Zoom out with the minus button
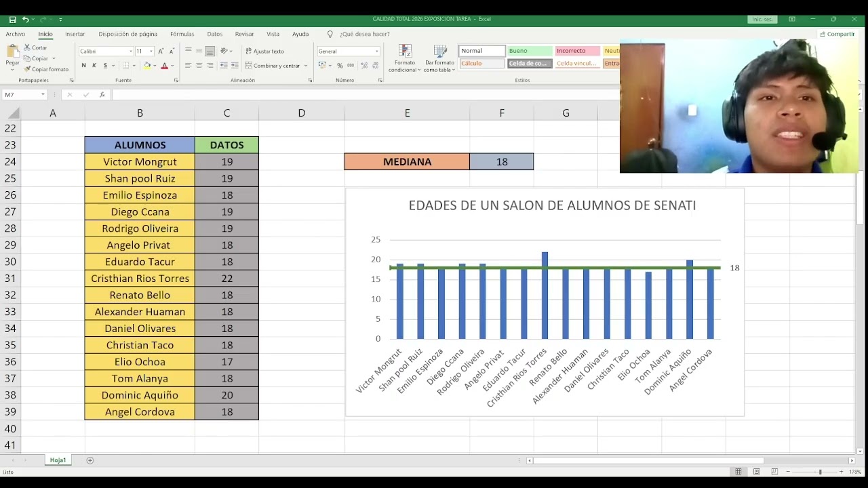 point(788,472)
